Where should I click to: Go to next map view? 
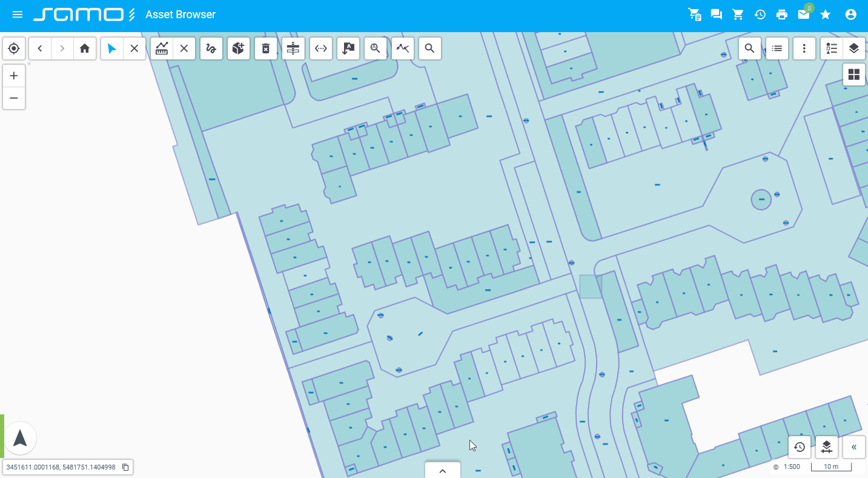pyautogui.click(x=62, y=48)
